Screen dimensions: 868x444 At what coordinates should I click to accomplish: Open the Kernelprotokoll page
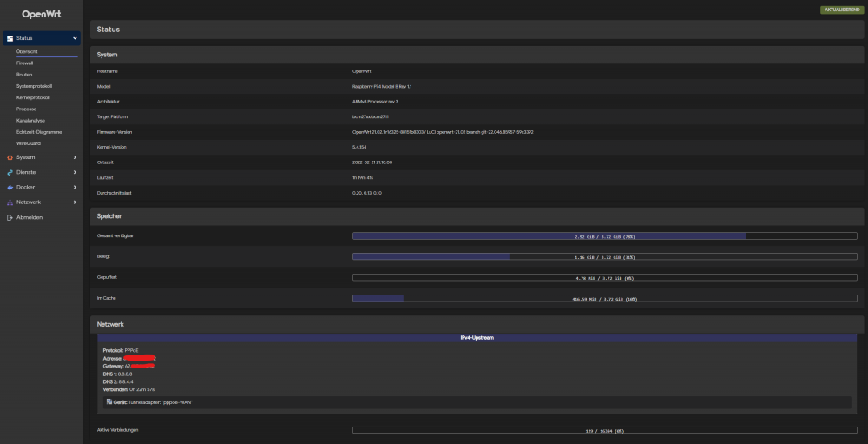click(33, 97)
